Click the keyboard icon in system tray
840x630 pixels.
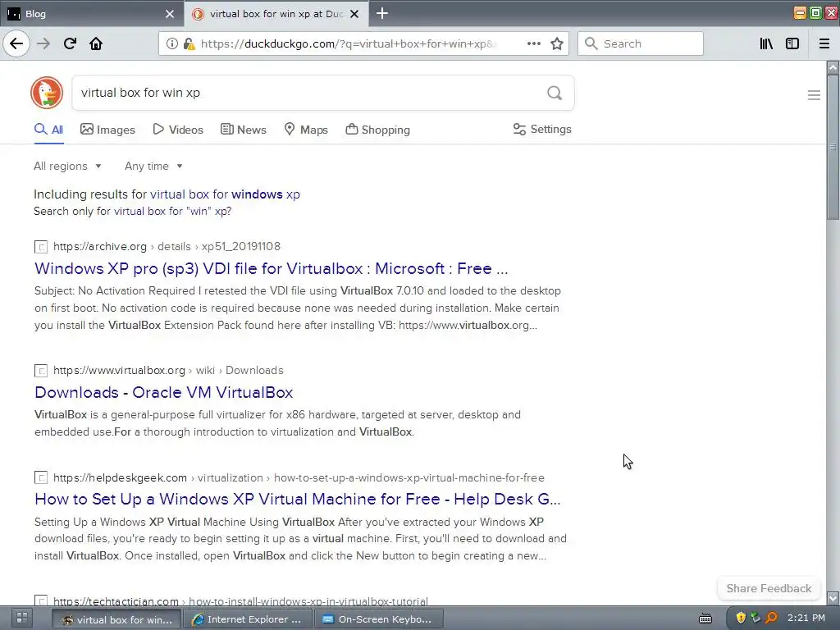pos(705,619)
